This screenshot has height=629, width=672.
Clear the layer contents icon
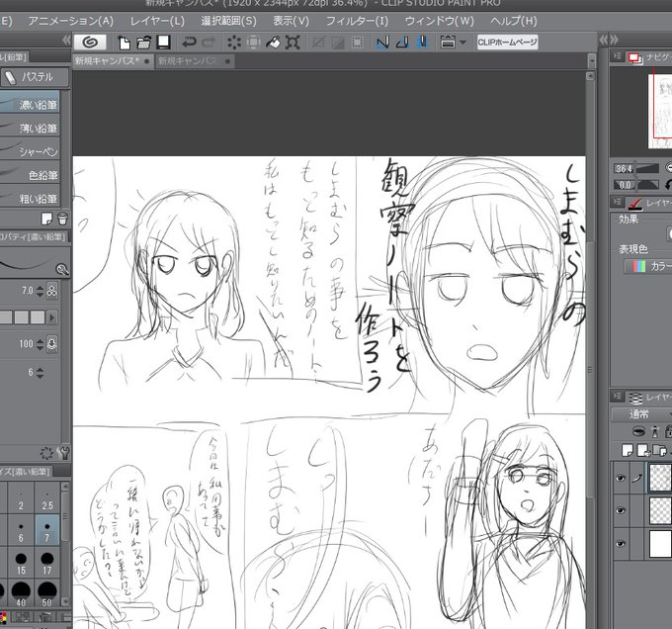[x=234, y=43]
